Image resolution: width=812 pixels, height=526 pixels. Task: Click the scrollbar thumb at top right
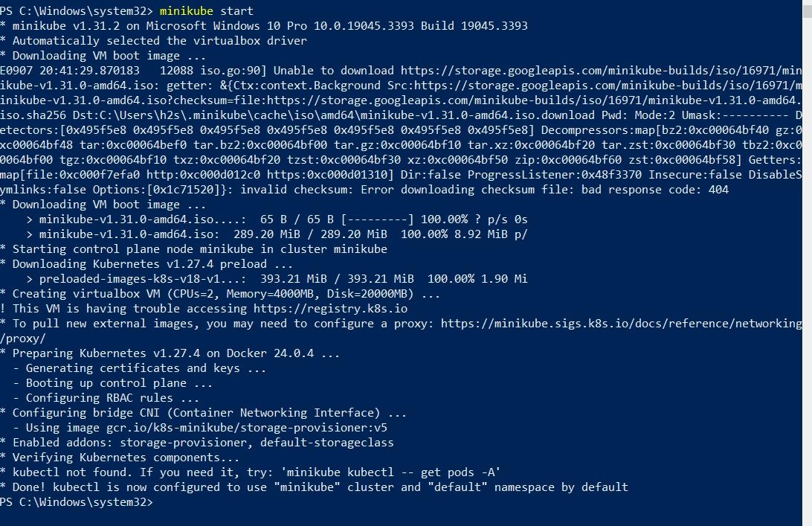pos(807,10)
